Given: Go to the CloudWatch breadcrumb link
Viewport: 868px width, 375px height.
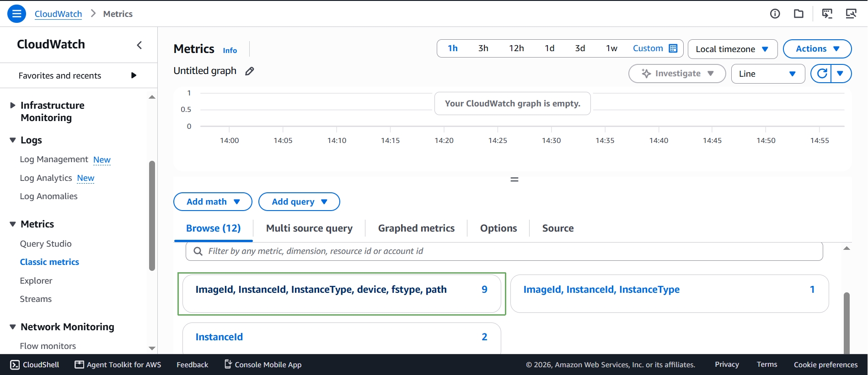Looking at the screenshot, I should tap(58, 14).
